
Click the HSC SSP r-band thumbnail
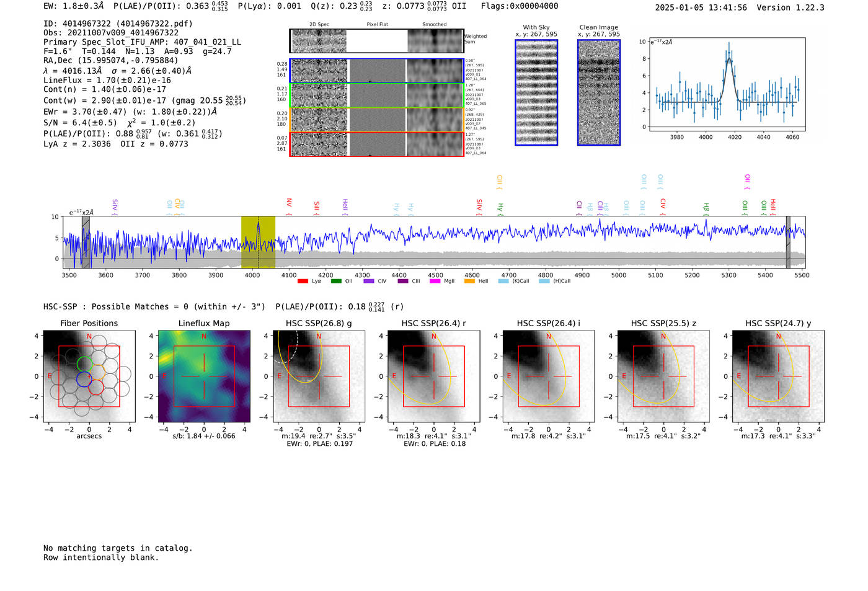433,376
